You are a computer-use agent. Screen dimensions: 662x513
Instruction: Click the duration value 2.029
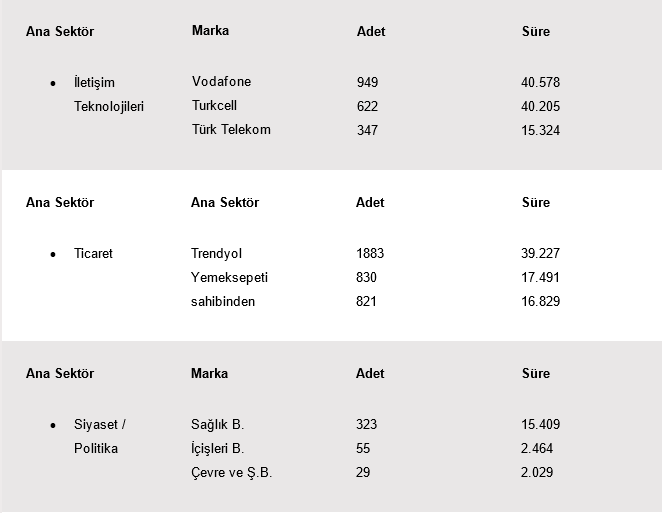point(537,473)
